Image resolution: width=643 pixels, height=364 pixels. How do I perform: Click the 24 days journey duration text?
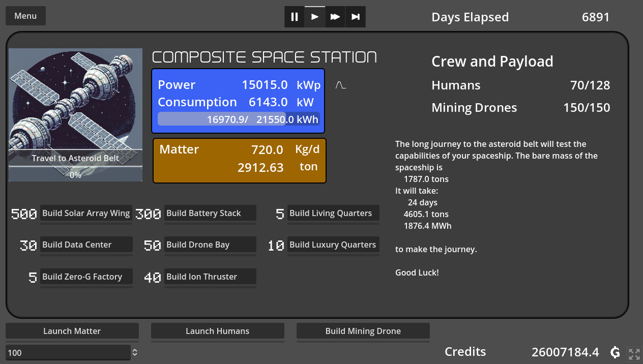pos(423,202)
